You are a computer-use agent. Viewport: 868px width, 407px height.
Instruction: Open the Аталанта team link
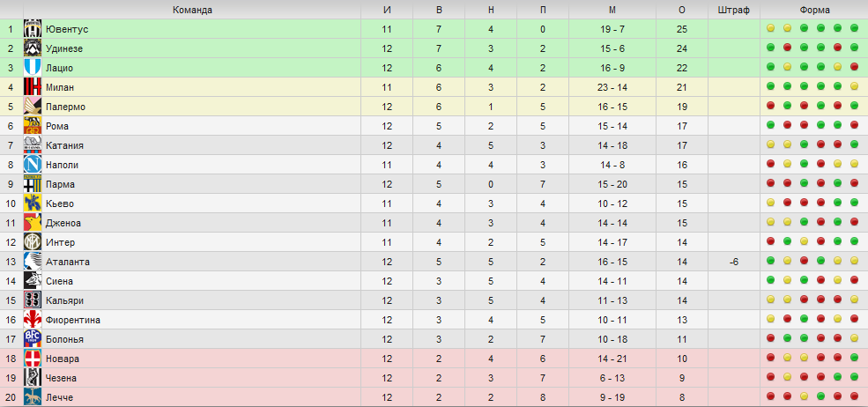(68, 262)
